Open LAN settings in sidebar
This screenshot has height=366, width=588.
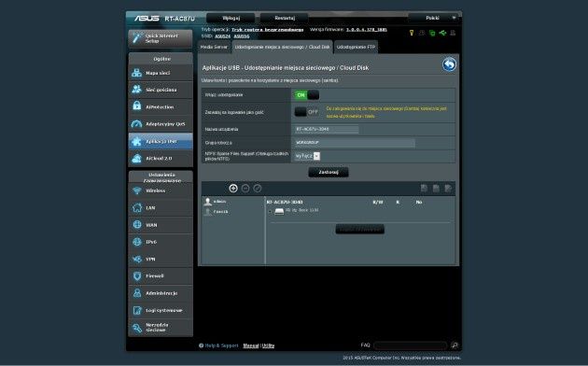click(x=161, y=208)
